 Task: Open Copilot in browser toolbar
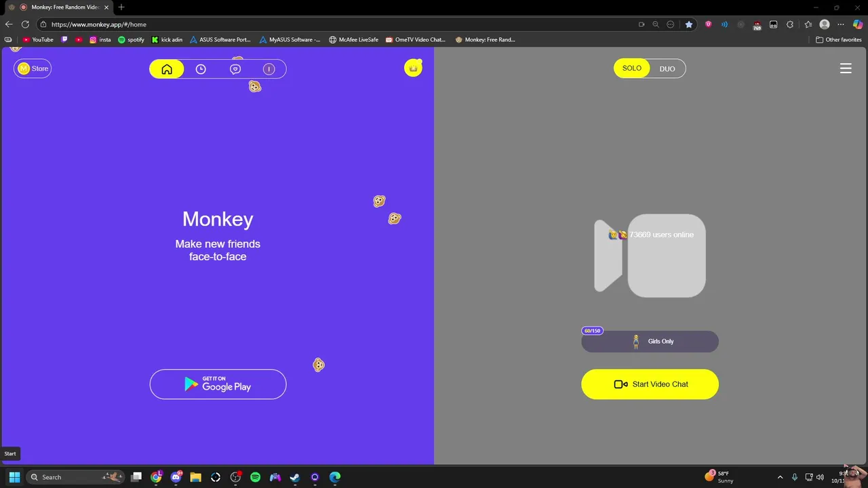coord(858,24)
